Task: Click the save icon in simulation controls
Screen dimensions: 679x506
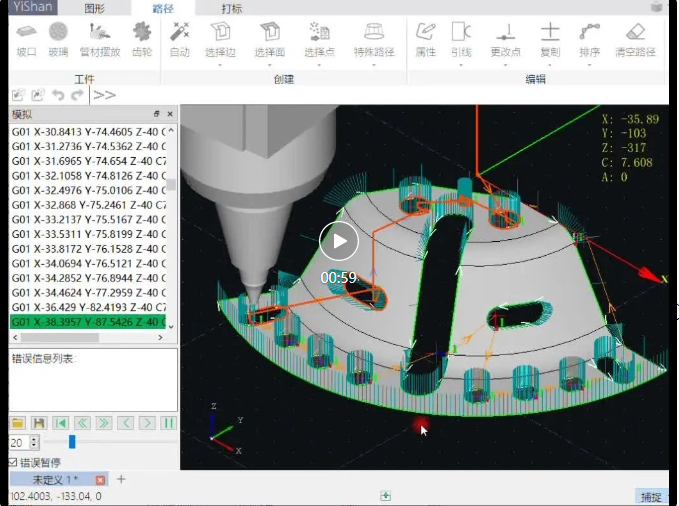Action: 39,423
